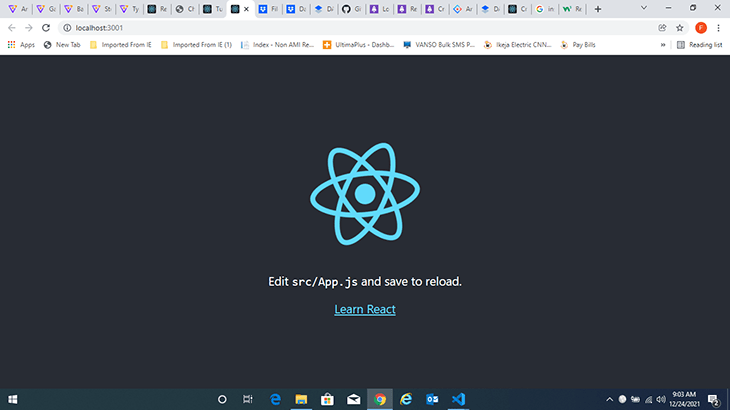The image size is (730, 410).
Task: Switch to the Dropbox Fil tab
Action: coord(268,9)
